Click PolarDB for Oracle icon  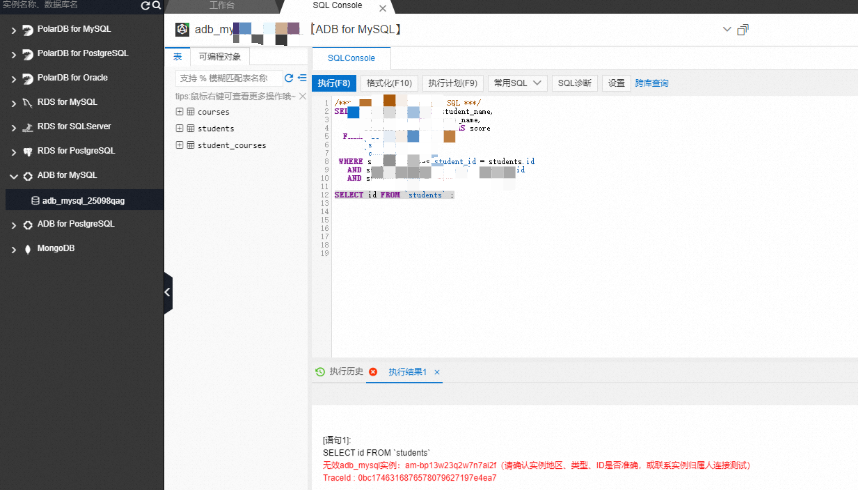[x=27, y=79]
